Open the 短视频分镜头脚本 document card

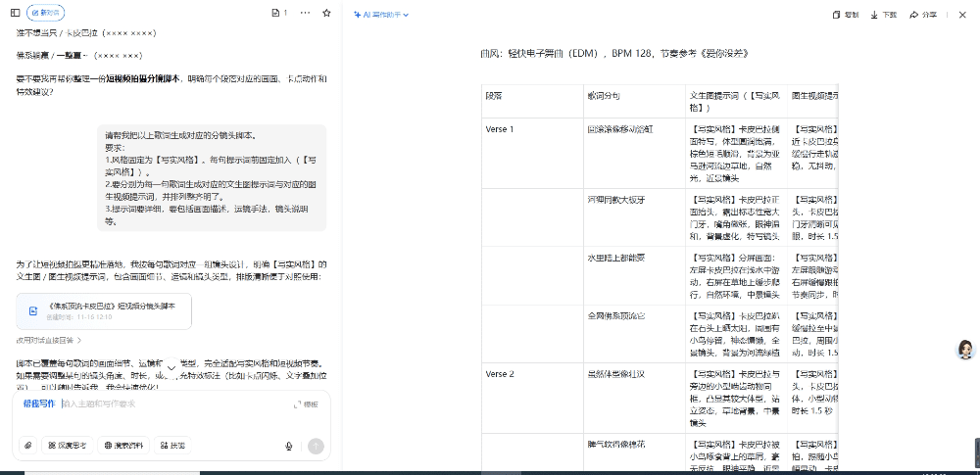pos(104,310)
